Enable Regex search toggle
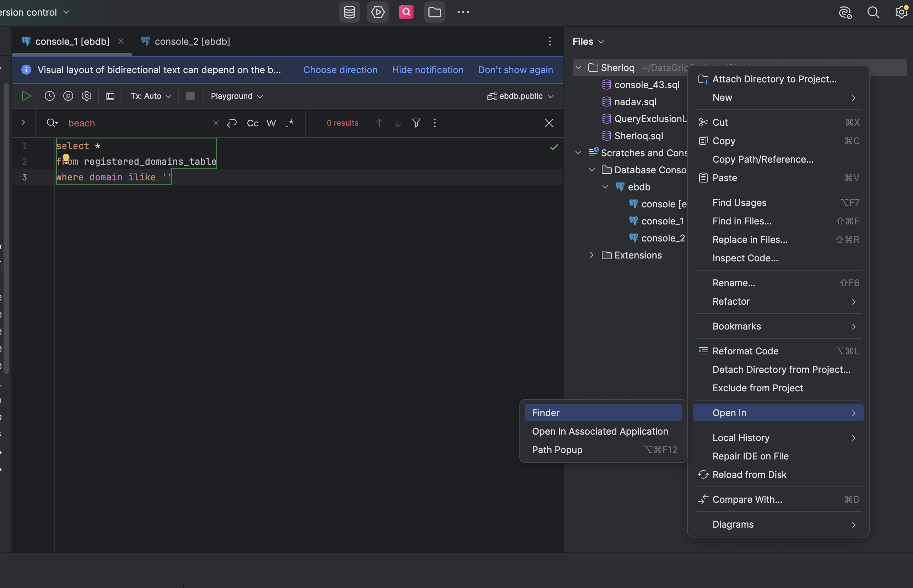 (290, 123)
